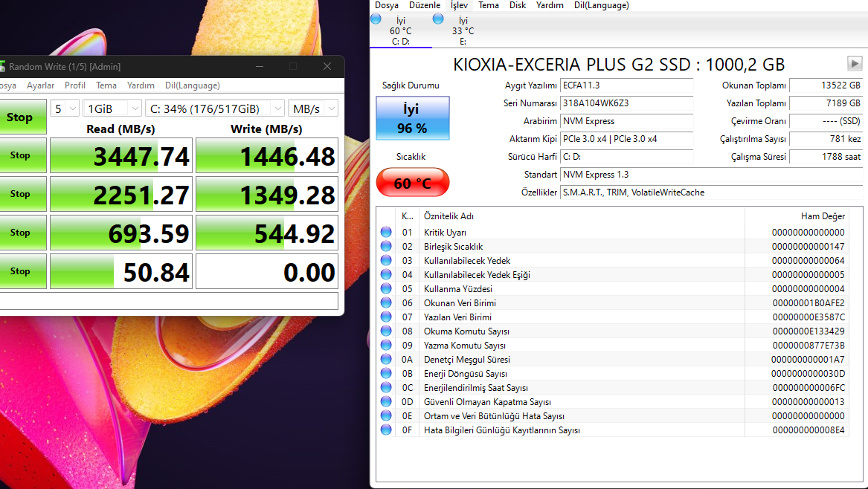Open the MB/s unit dropdown
The width and height of the screenshot is (868, 489).
[x=313, y=109]
